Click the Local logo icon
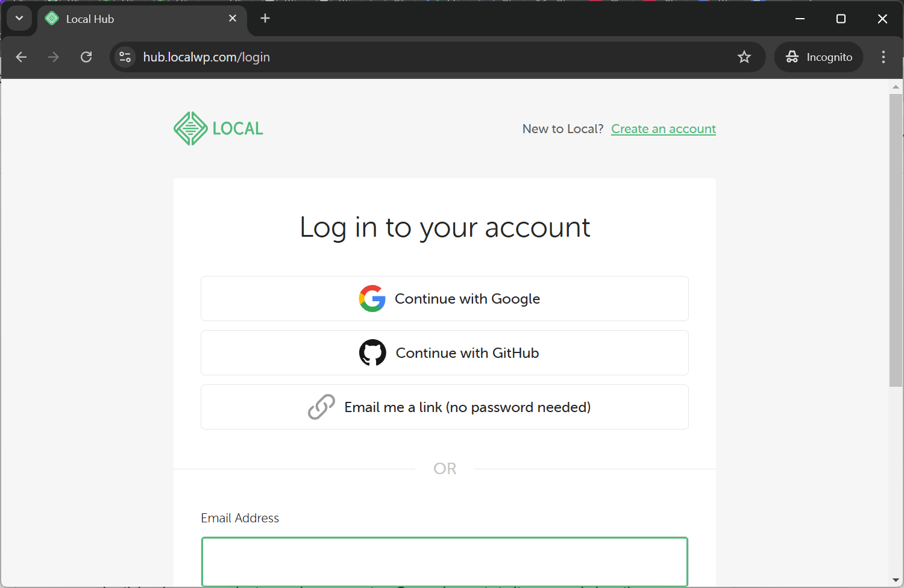This screenshot has height=588, width=904. (x=190, y=128)
